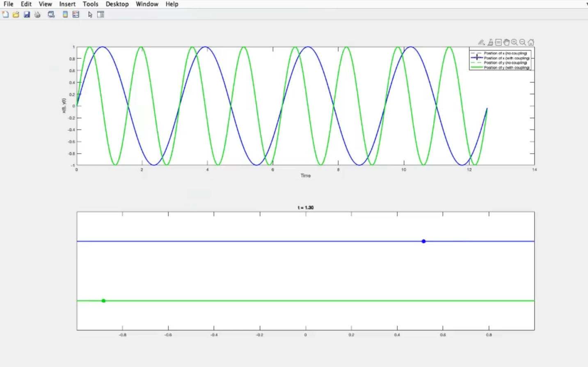Open the Property Inspector icon
Viewport: 588px width, 367px height.
coord(101,14)
